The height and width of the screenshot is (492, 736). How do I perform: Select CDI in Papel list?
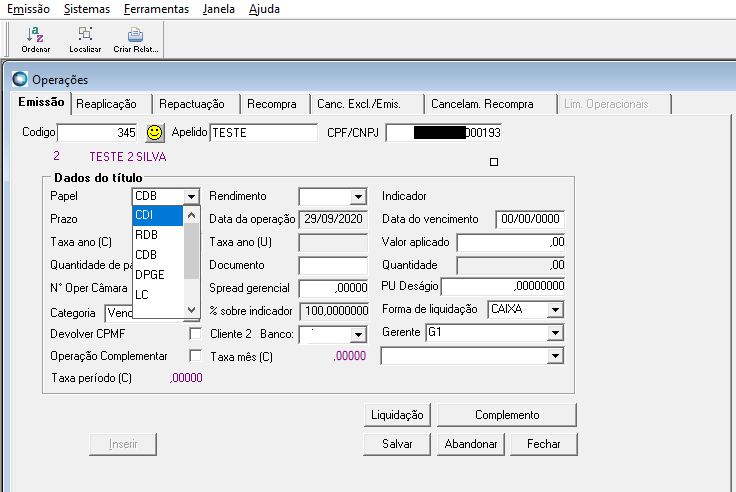pyautogui.click(x=158, y=215)
